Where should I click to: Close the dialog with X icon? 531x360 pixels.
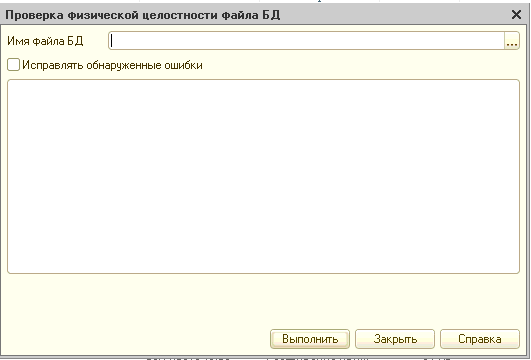[516, 15]
